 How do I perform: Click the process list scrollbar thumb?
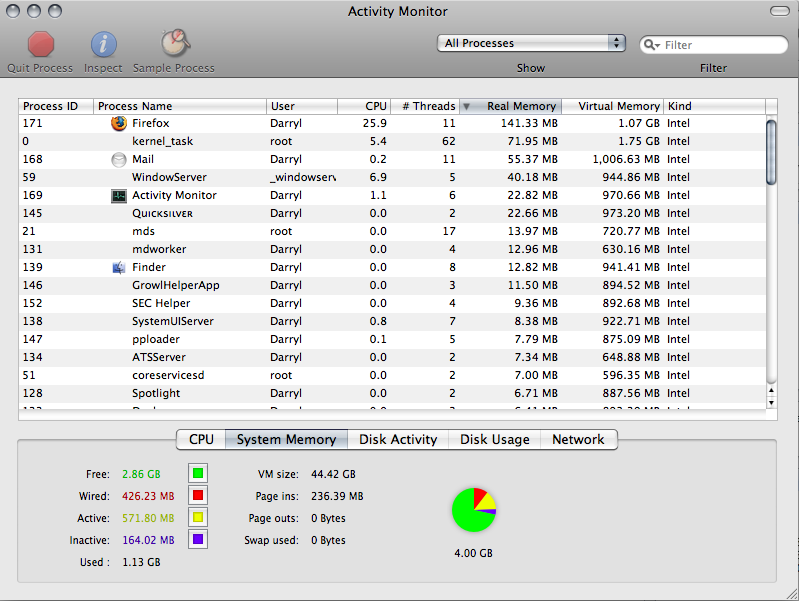click(771, 152)
